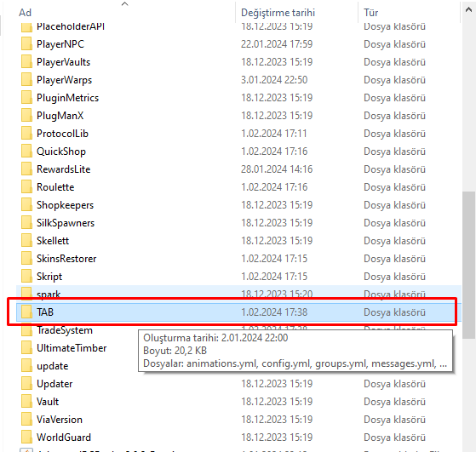Select the SilkSpawners folder icon

point(26,223)
